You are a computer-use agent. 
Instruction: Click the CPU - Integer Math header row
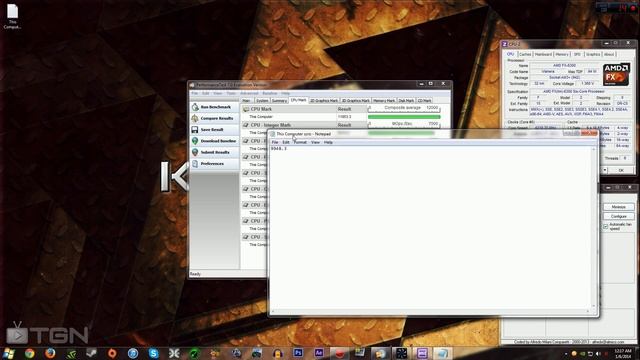click(x=304, y=125)
